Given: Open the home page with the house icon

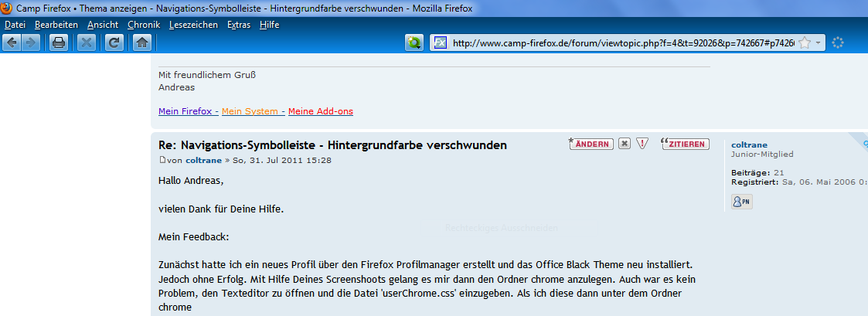Looking at the screenshot, I should 142,42.
